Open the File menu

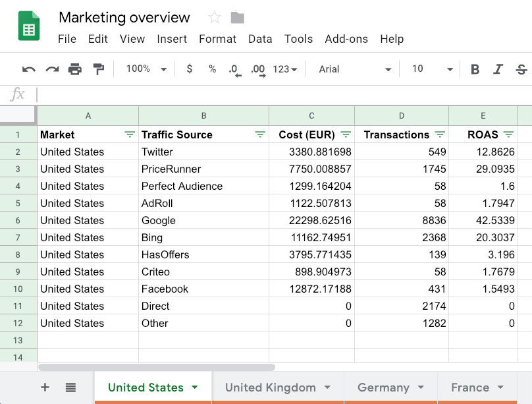click(67, 39)
